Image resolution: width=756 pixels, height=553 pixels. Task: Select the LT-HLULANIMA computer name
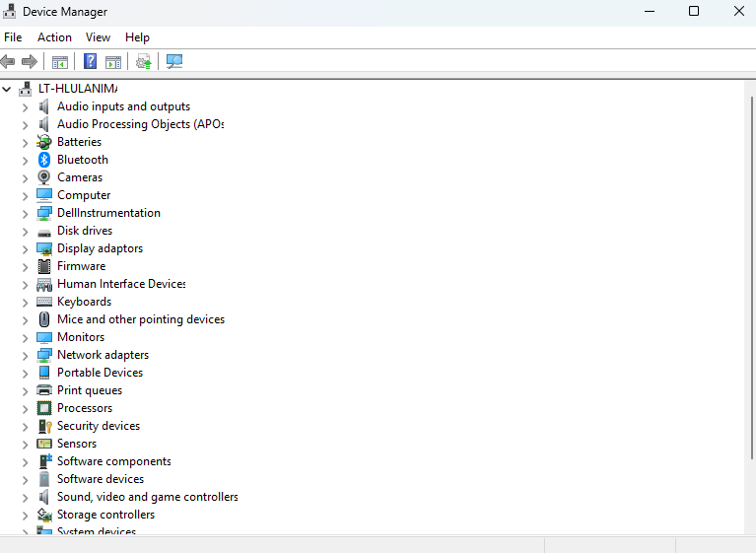click(x=78, y=89)
